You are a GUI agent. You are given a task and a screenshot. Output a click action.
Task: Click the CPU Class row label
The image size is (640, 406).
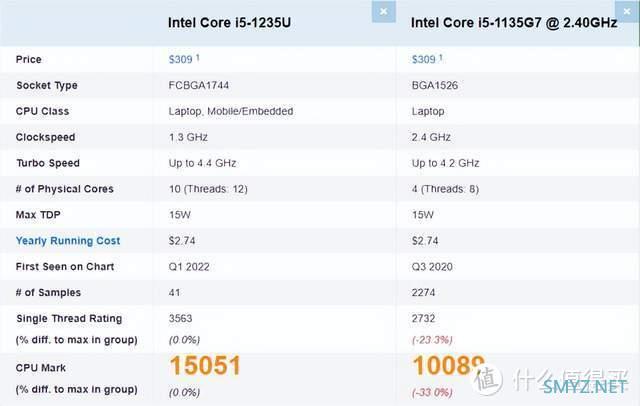click(x=42, y=111)
